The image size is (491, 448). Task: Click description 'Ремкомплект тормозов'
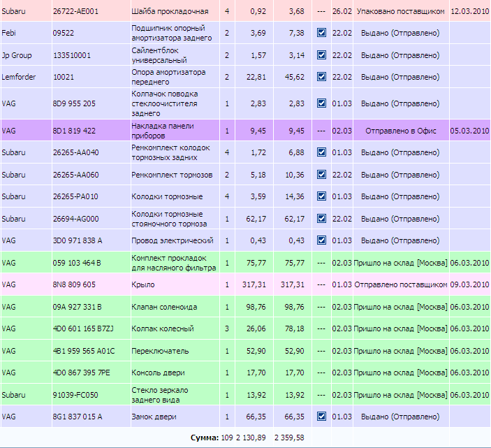[x=172, y=175]
